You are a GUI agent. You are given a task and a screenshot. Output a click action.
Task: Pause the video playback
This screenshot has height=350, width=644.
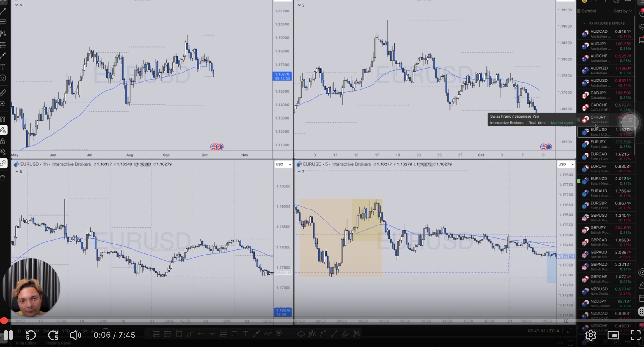[x=8, y=335]
